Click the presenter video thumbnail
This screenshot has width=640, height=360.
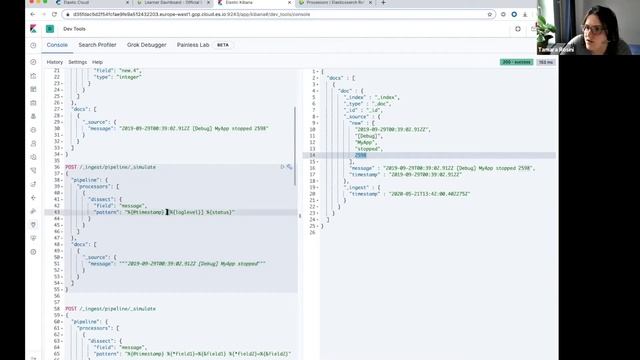click(588, 27)
